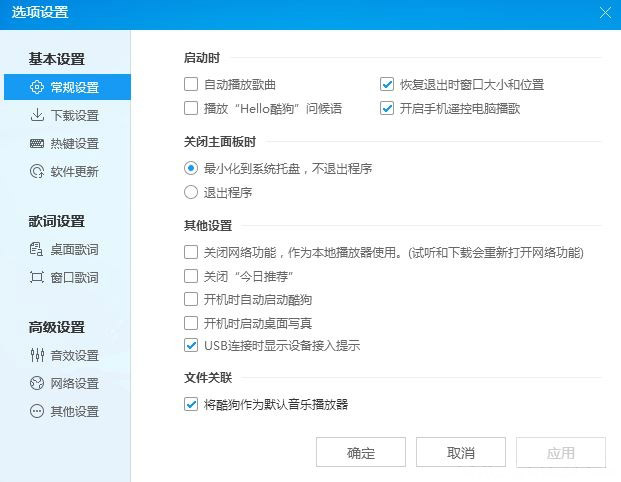Select 退出程序 radio button
The height and width of the screenshot is (482, 621).
(191, 192)
